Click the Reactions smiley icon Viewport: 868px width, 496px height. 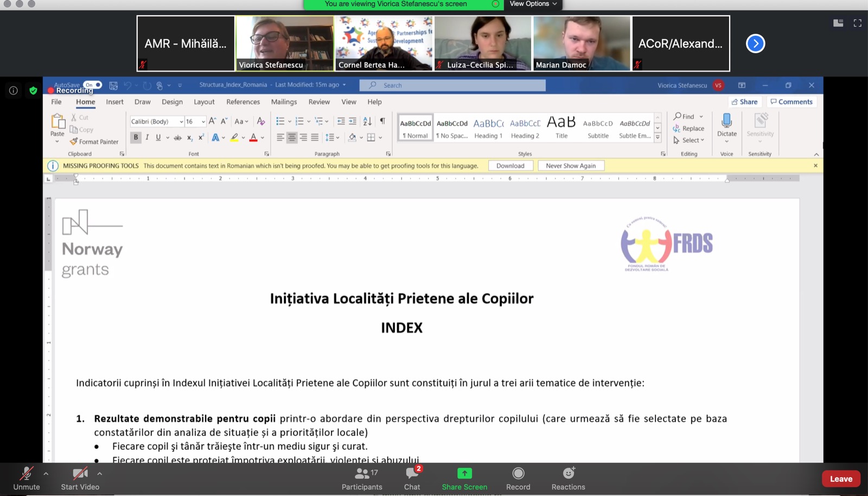[568, 474]
